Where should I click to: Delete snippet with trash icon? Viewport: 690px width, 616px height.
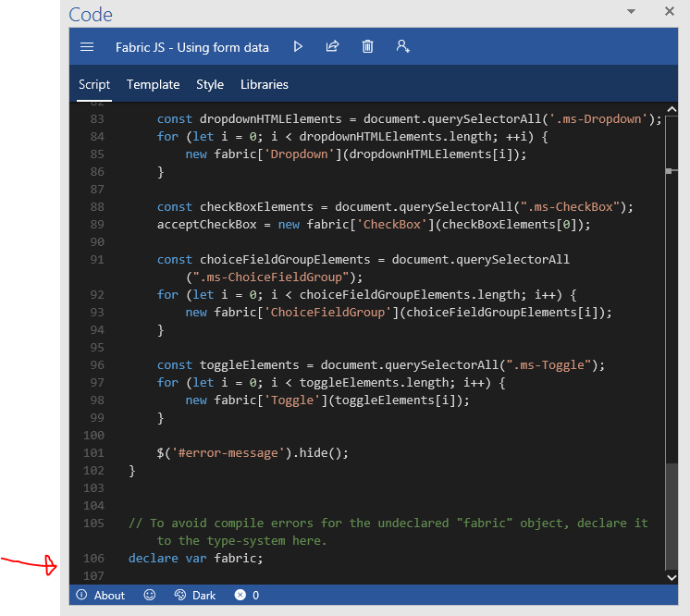[367, 46]
